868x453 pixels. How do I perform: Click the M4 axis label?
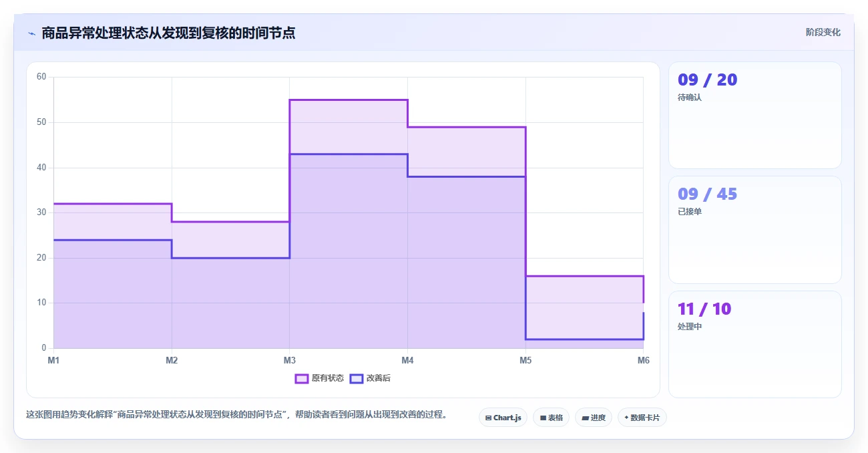point(407,361)
